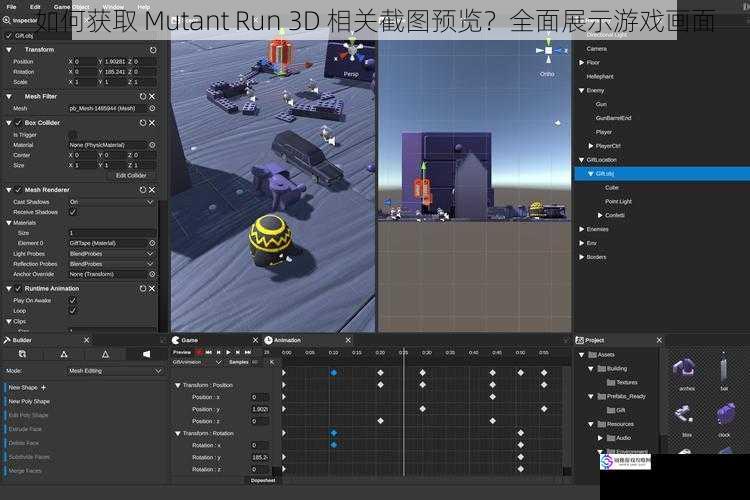Select the face mode icon in the Builder toolbar
This screenshot has width=750, height=500.
tap(146, 354)
